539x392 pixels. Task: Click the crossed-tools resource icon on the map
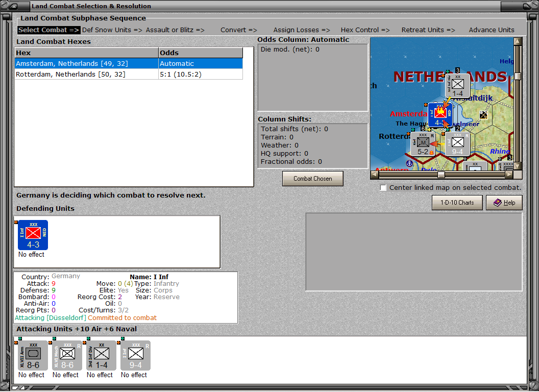point(483,115)
